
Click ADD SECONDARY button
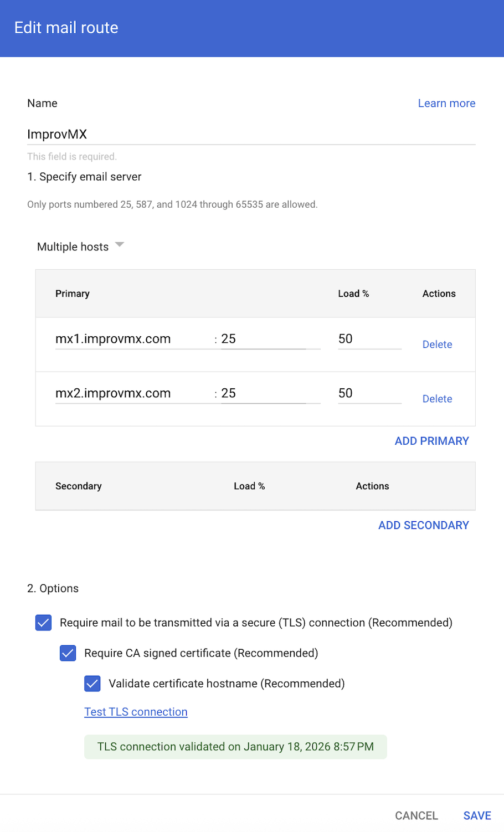tap(423, 525)
